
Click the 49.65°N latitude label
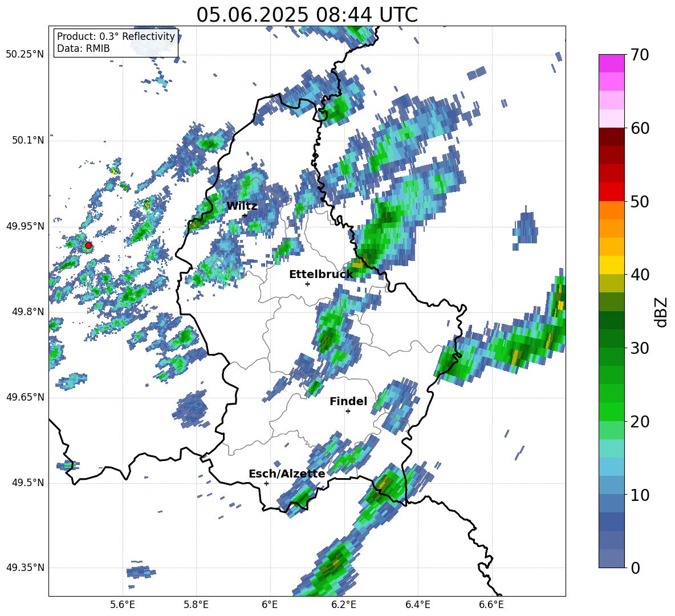pyautogui.click(x=25, y=397)
